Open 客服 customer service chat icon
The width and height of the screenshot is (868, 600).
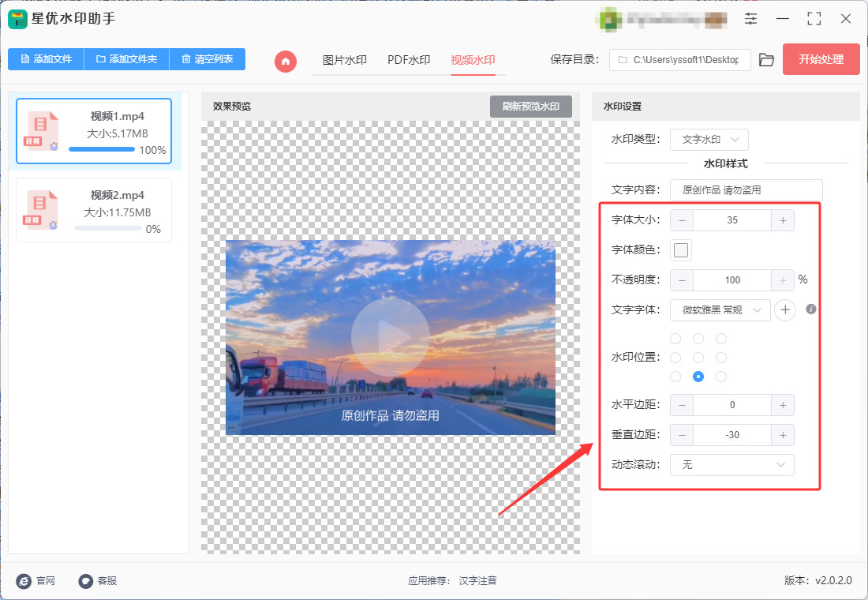(x=86, y=580)
